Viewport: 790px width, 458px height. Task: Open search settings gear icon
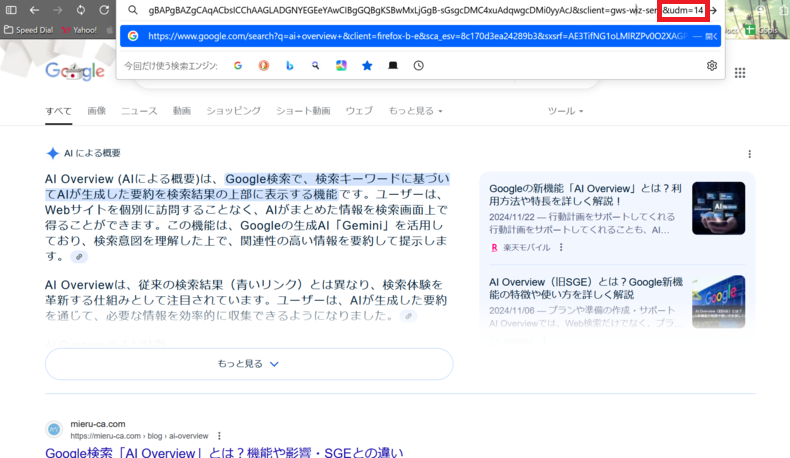(x=712, y=66)
